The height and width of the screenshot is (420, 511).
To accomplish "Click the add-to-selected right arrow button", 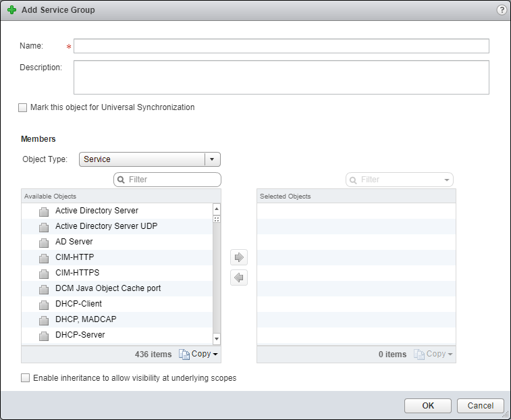I will pos(239,257).
